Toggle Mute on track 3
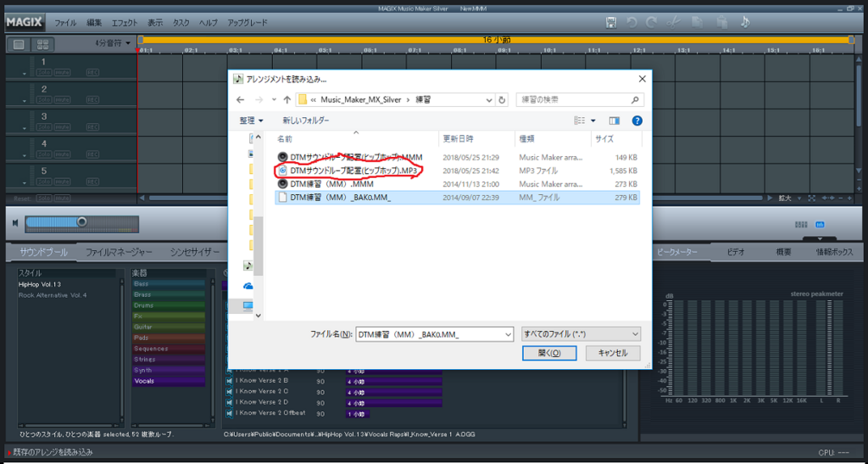 coord(63,126)
